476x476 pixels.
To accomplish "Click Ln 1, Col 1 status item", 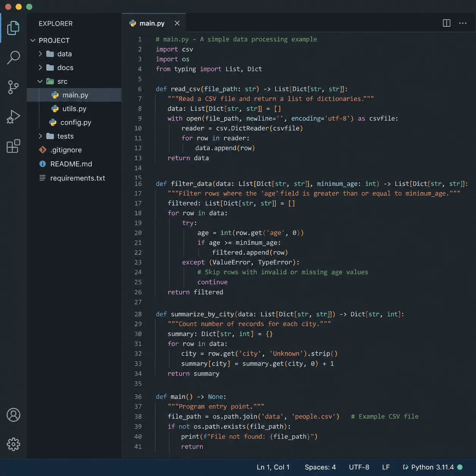I will pos(273,467).
